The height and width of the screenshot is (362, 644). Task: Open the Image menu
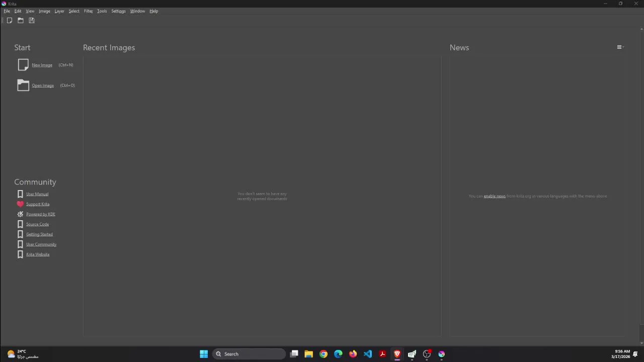(x=44, y=11)
